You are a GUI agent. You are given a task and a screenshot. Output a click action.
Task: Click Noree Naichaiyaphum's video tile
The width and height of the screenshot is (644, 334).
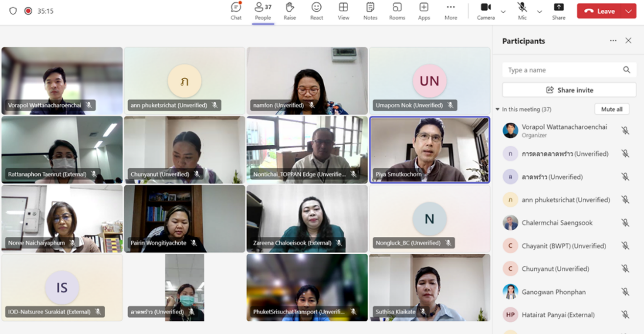coord(62,219)
